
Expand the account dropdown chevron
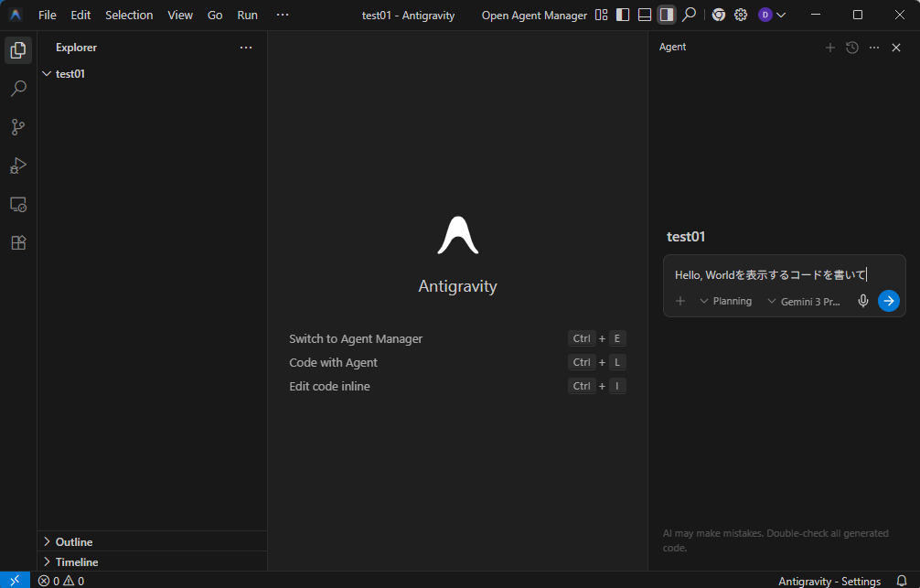pyautogui.click(x=781, y=16)
